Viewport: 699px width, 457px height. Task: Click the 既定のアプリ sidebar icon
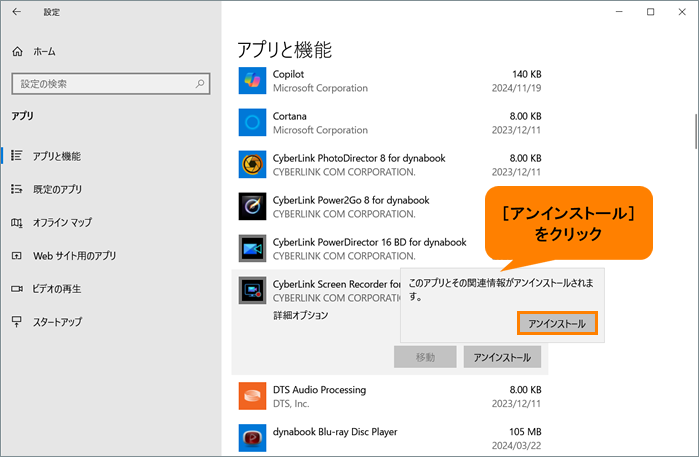click(16, 189)
